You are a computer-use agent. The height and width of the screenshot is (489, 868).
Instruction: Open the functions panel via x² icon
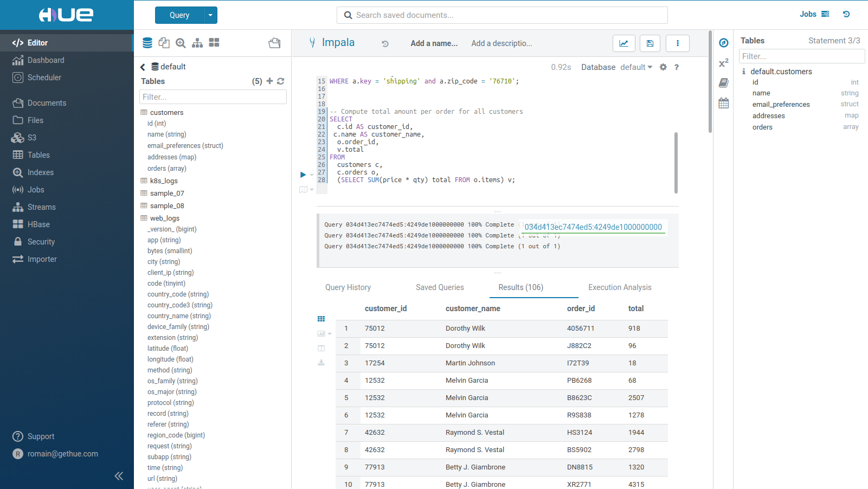[723, 63]
